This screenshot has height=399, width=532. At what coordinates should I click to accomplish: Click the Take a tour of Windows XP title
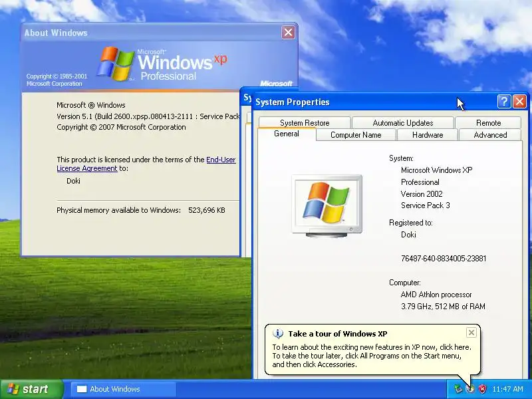(x=338, y=334)
